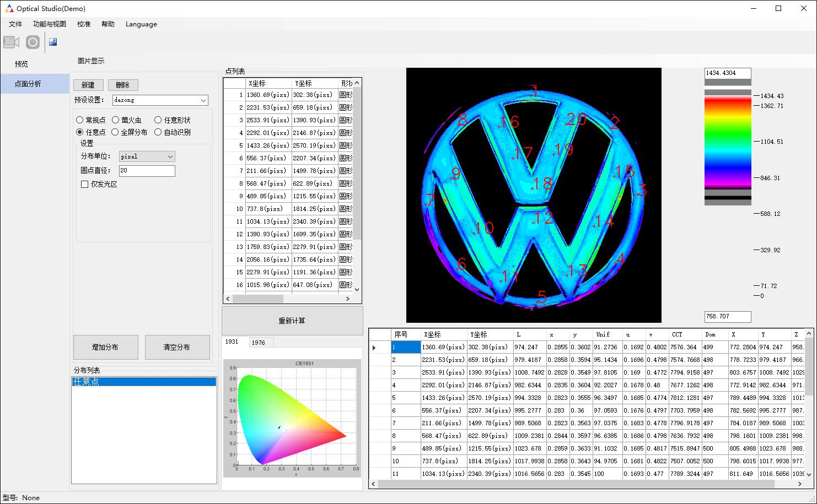The image size is (817, 504).
Task: Click the lower black-gray slider handle below color bar
Action: pos(728,197)
